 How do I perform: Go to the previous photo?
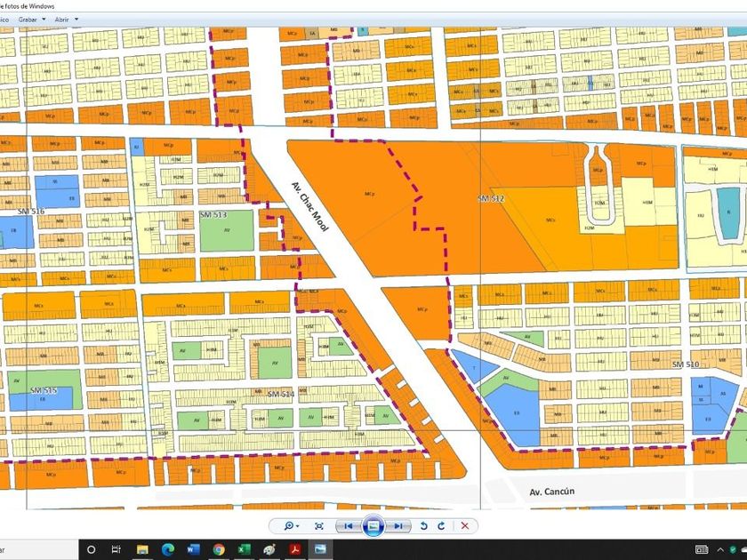pos(349,525)
